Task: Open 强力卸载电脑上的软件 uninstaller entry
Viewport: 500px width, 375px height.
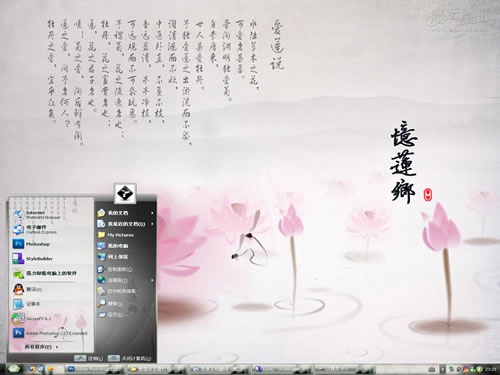Action: 51,273
